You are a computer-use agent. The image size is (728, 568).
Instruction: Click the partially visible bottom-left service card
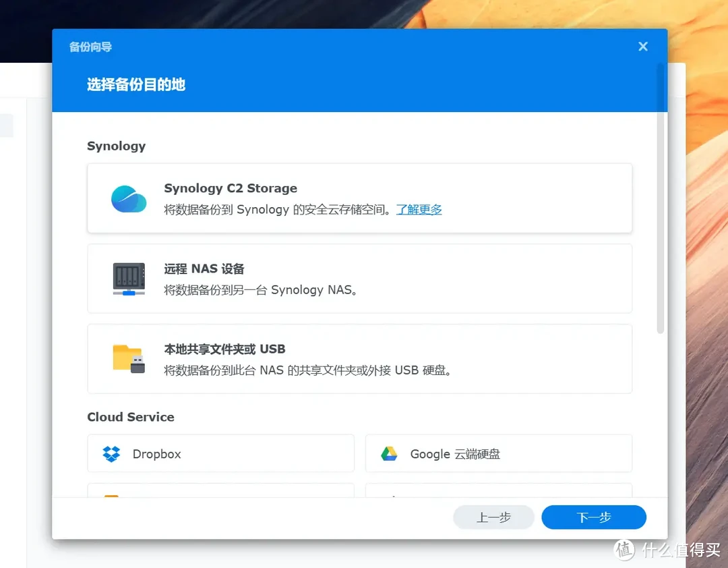coord(220,496)
